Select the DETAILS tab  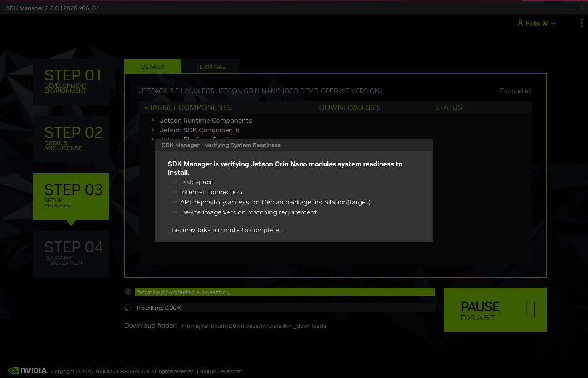[152, 66]
